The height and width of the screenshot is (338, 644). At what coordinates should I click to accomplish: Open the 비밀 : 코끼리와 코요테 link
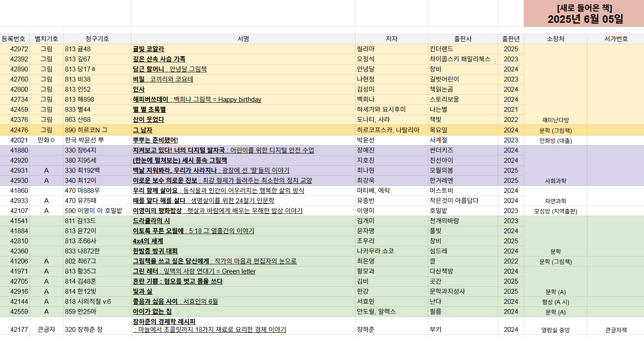[x=163, y=79]
